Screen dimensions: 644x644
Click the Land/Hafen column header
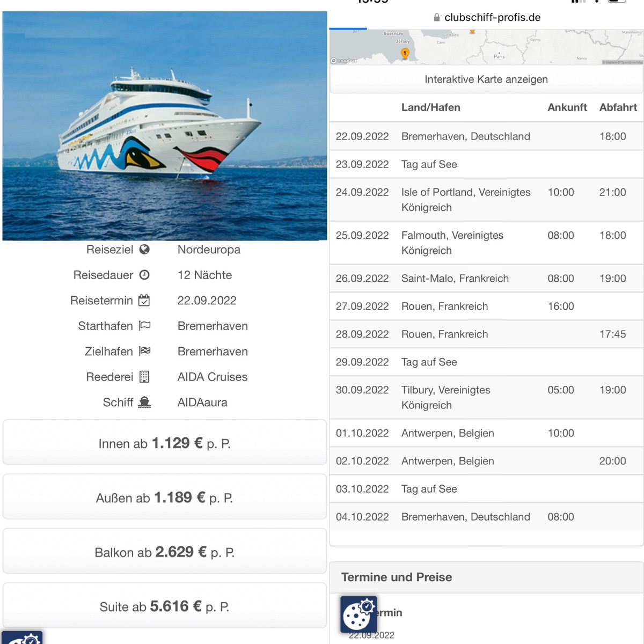point(431,107)
